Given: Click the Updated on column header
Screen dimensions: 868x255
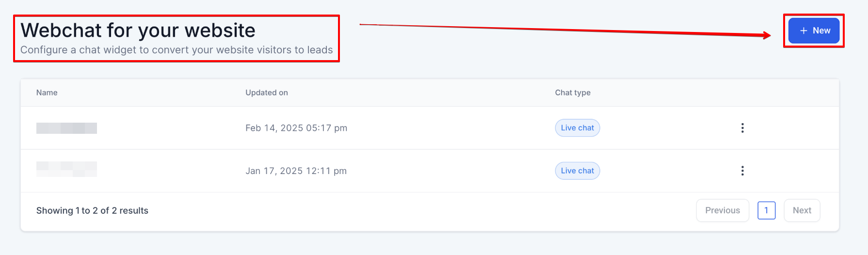Looking at the screenshot, I should [x=266, y=93].
